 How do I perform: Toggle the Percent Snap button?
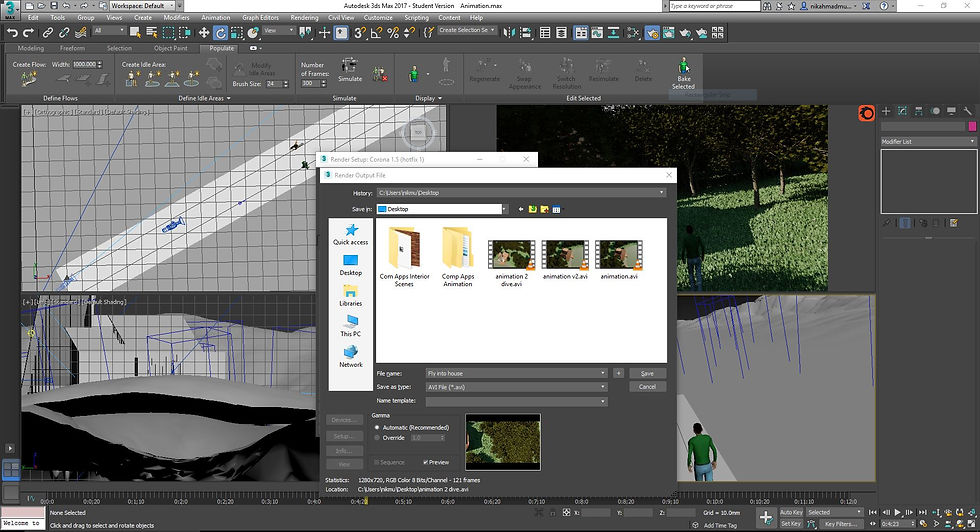[393, 33]
